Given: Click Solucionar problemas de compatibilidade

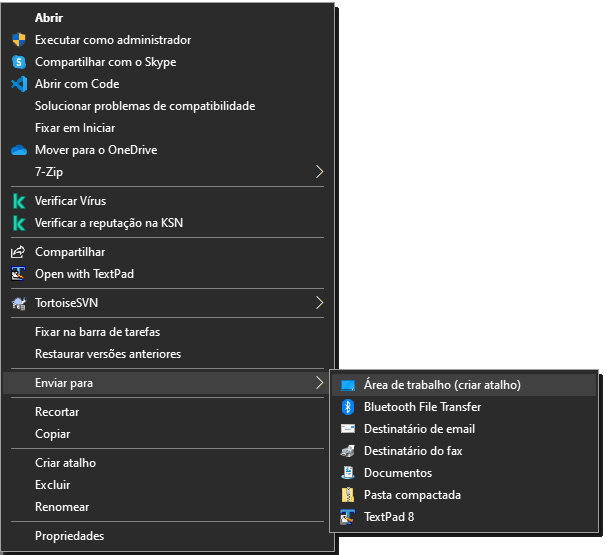Looking at the screenshot, I should [145, 106].
